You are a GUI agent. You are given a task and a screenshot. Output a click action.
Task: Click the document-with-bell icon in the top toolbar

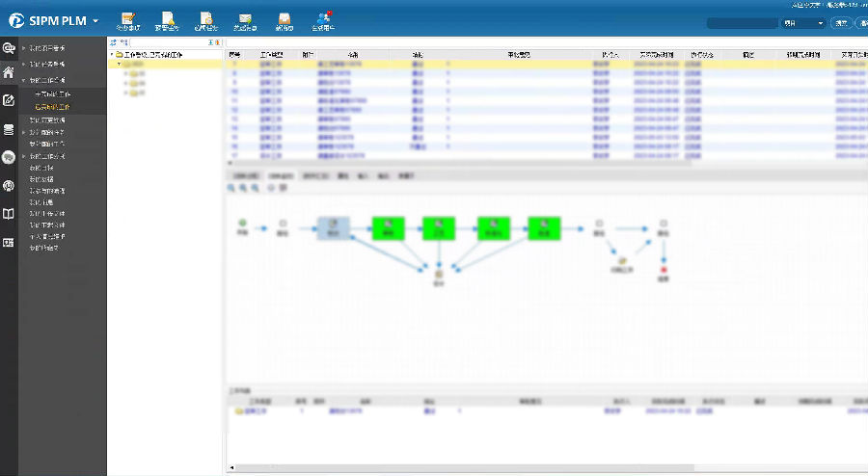pyautogui.click(x=167, y=19)
